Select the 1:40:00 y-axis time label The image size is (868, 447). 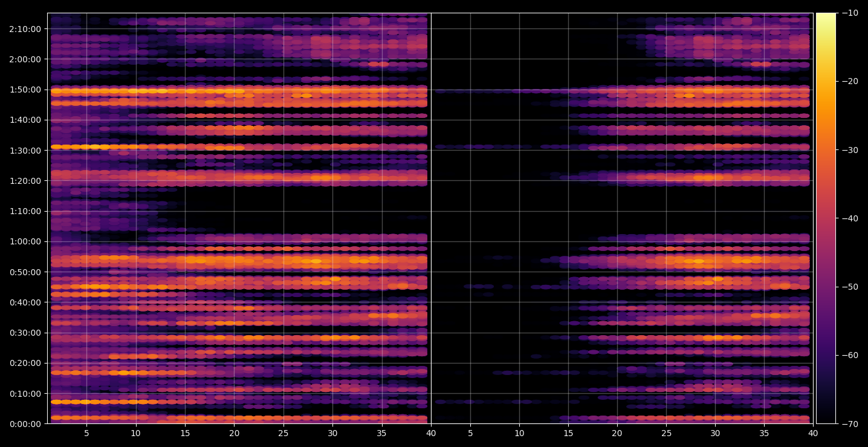click(25, 120)
